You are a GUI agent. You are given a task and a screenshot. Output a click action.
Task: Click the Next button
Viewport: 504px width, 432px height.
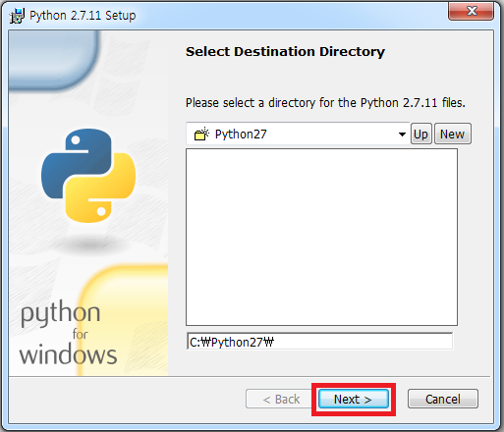point(354,399)
